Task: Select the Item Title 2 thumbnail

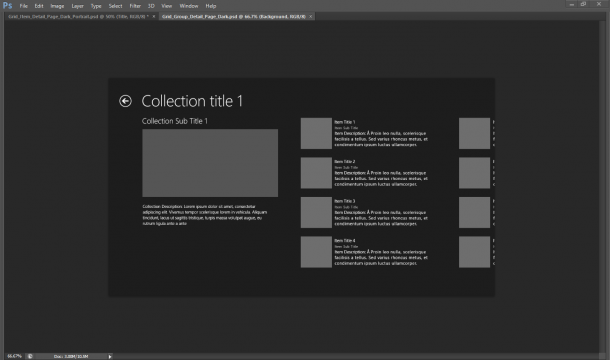Action: (316, 173)
